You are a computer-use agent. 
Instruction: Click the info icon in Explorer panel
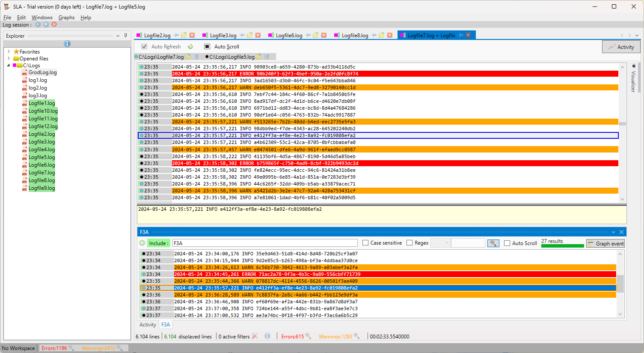67,44
